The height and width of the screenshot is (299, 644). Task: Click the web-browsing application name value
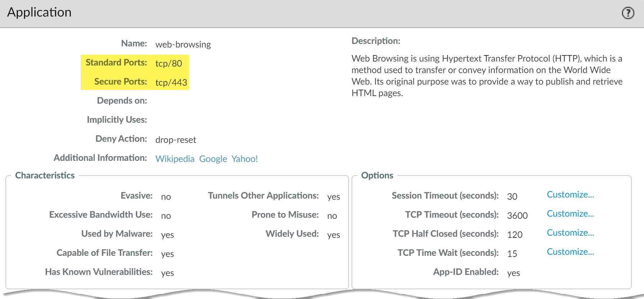click(183, 45)
